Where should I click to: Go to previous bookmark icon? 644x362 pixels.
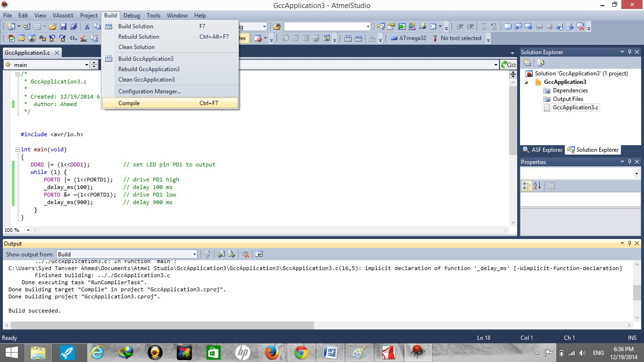(x=518, y=27)
